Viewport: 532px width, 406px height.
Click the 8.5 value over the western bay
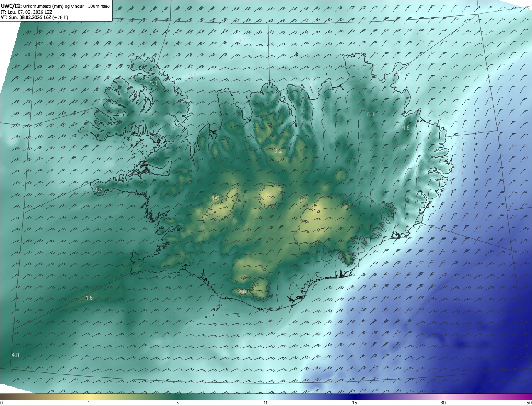click(109, 165)
